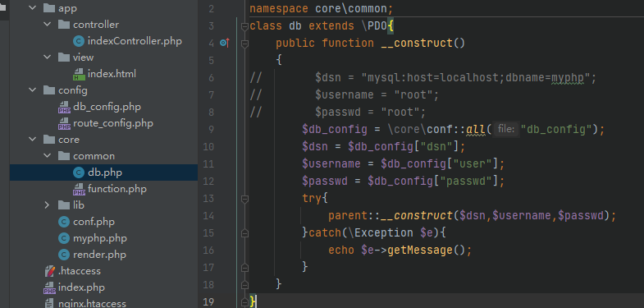
Task: Click the fold marker on catch line 15
Action: click(x=244, y=233)
